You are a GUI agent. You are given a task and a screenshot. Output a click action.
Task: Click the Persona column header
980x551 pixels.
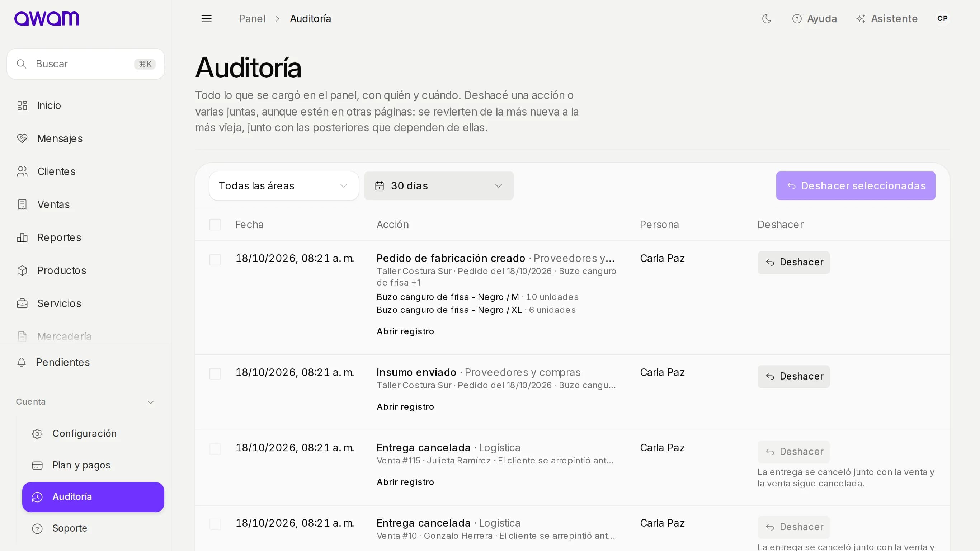pyautogui.click(x=659, y=225)
